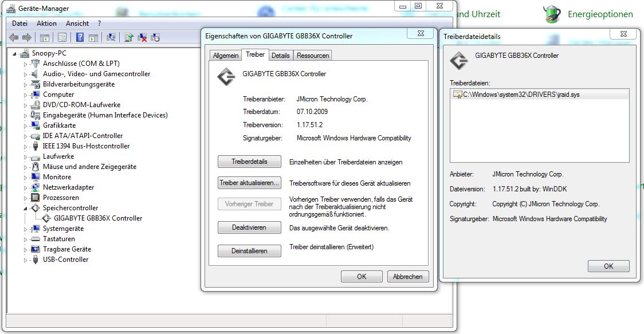This screenshot has height=334, width=644.
Task: Select the Laufwerke tree item
Action: (x=58, y=156)
